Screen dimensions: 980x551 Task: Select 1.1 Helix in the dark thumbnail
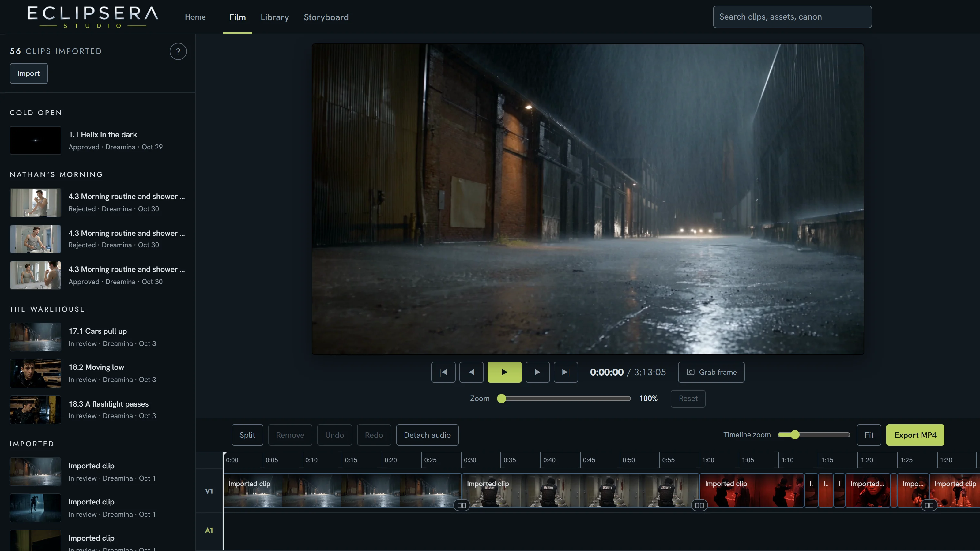36,140
